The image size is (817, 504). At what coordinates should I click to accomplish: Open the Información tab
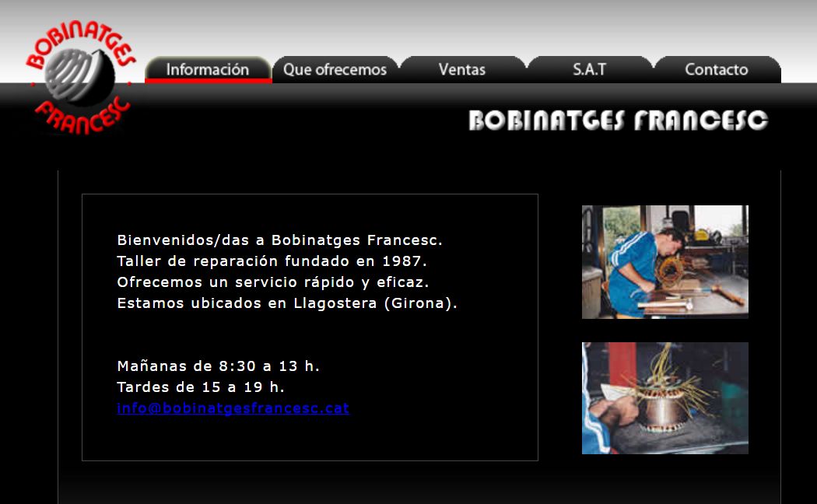pyautogui.click(x=208, y=69)
